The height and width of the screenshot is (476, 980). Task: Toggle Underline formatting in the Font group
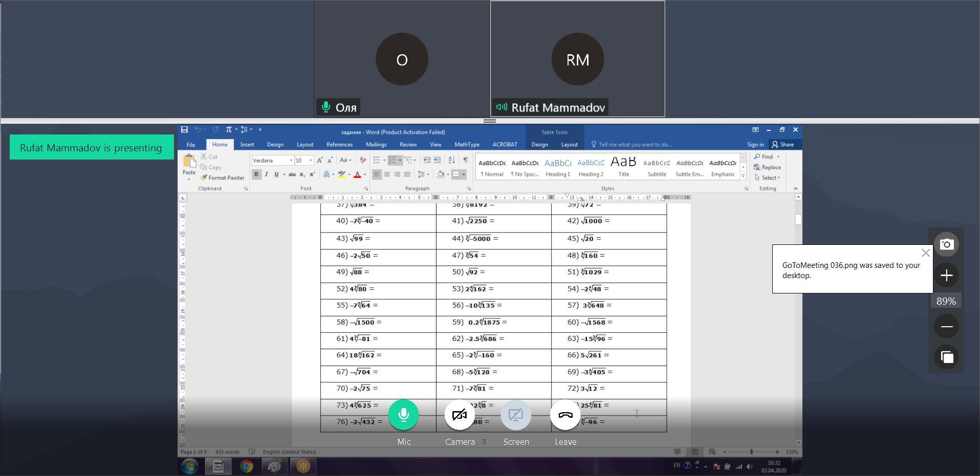[276, 174]
